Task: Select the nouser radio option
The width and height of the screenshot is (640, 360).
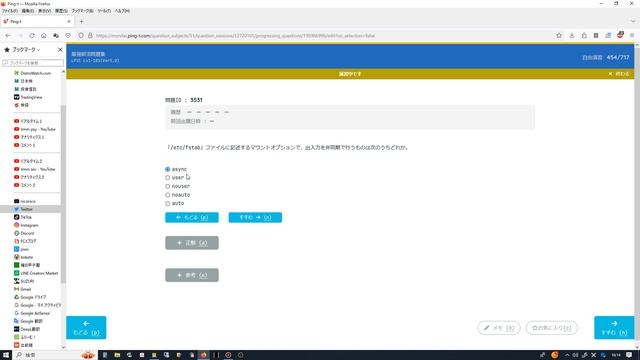Action: (x=167, y=186)
